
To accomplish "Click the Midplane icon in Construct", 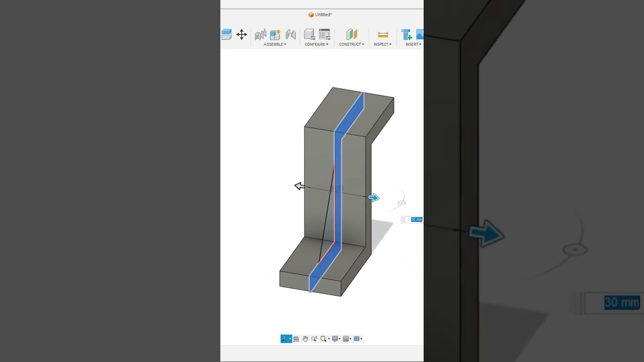I will (x=352, y=35).
